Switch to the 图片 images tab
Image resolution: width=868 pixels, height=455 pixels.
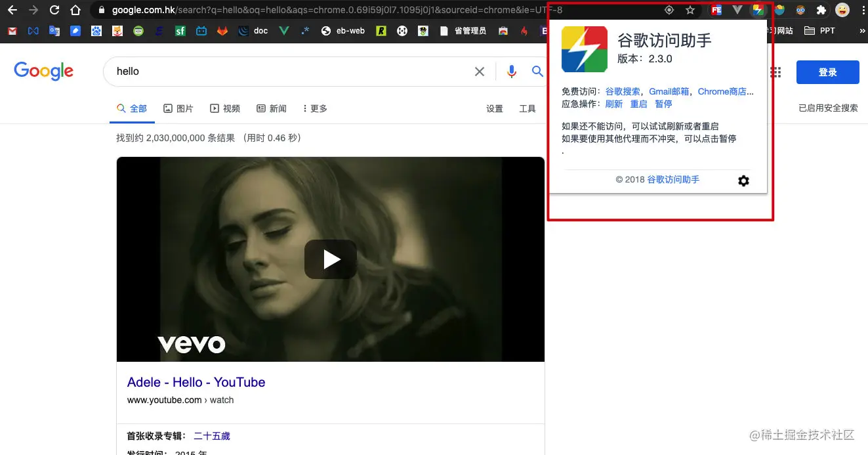[x=178, y=108]
